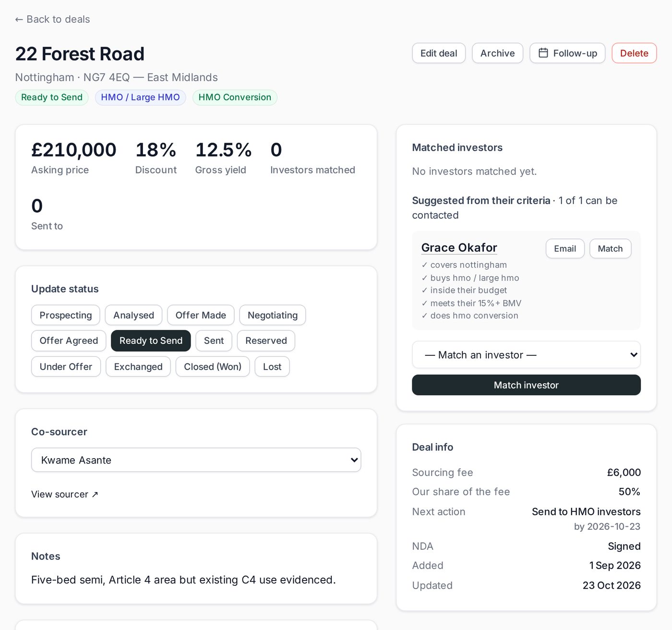Set status to Exchanged

point(138,366)
